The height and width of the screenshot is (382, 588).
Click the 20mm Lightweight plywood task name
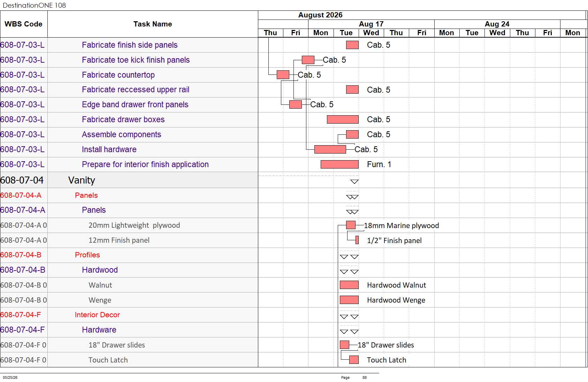pyautogui.click(x=134, y=225)
